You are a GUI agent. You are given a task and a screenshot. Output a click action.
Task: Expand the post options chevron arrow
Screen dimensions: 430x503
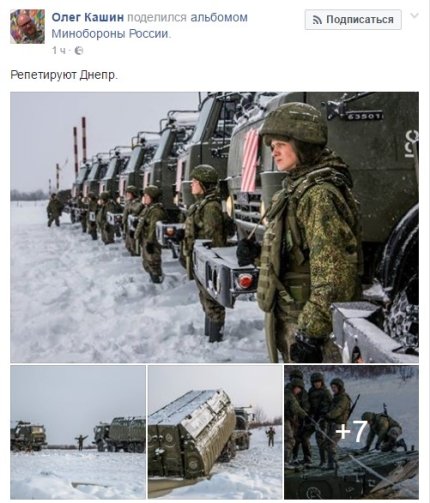(414, 15)
